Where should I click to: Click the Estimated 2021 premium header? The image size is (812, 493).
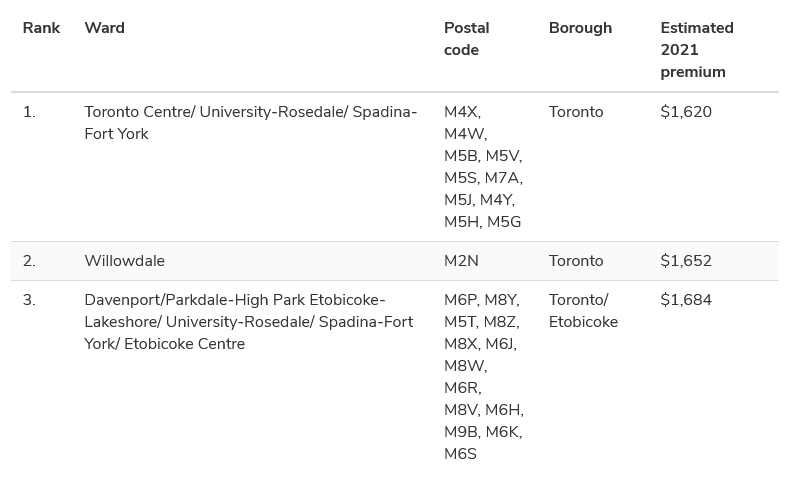tap(696, 50)
